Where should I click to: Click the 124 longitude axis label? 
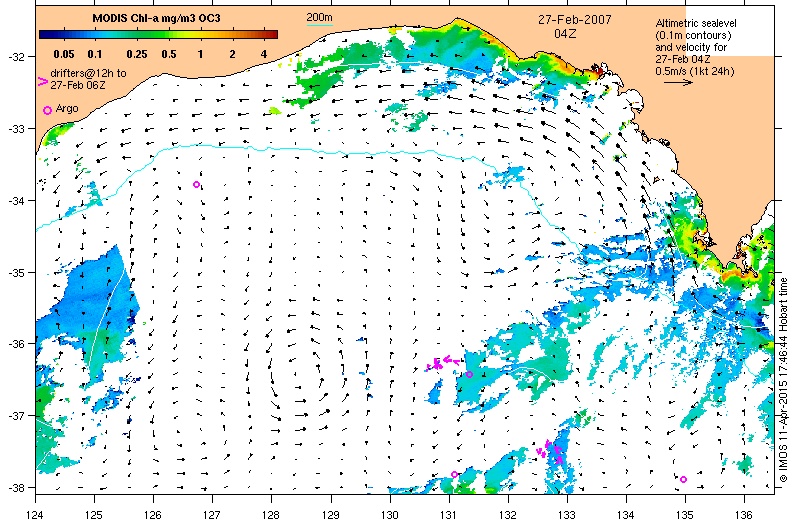coord(36,514)
